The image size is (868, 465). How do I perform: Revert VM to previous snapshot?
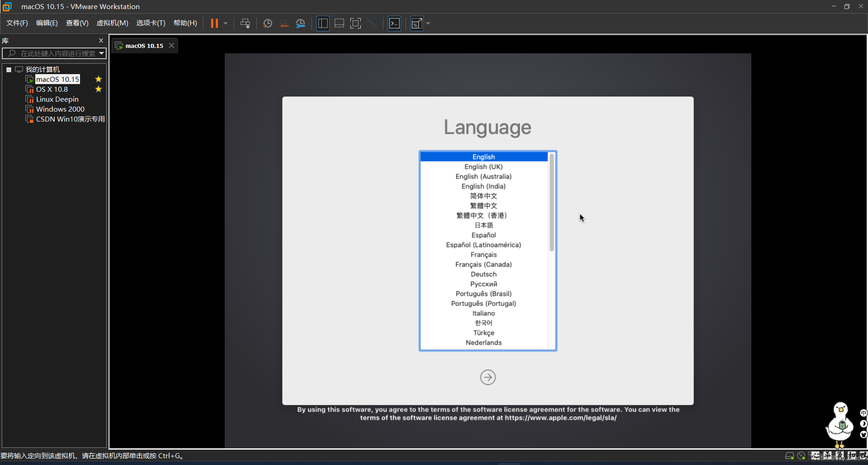[284, 23]
